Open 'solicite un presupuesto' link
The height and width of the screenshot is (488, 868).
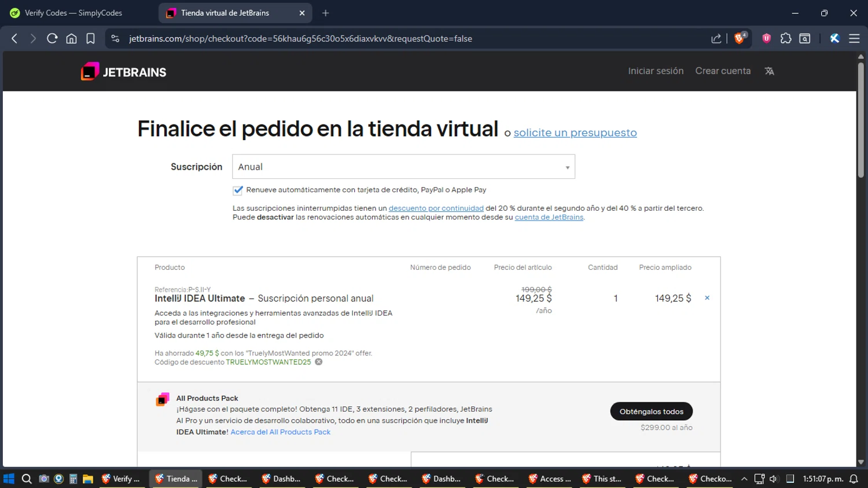point(575,133)
